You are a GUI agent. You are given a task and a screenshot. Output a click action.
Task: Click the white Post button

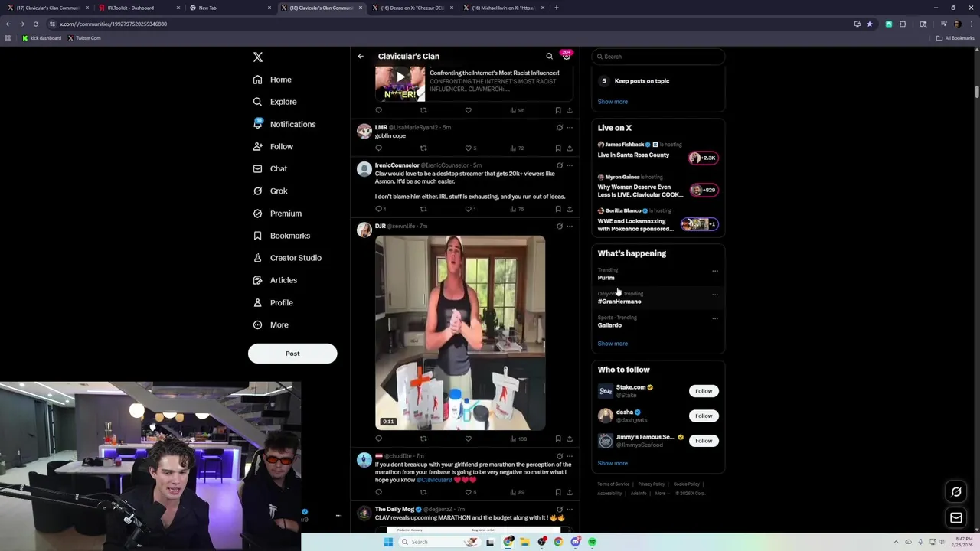coord(292,354)
